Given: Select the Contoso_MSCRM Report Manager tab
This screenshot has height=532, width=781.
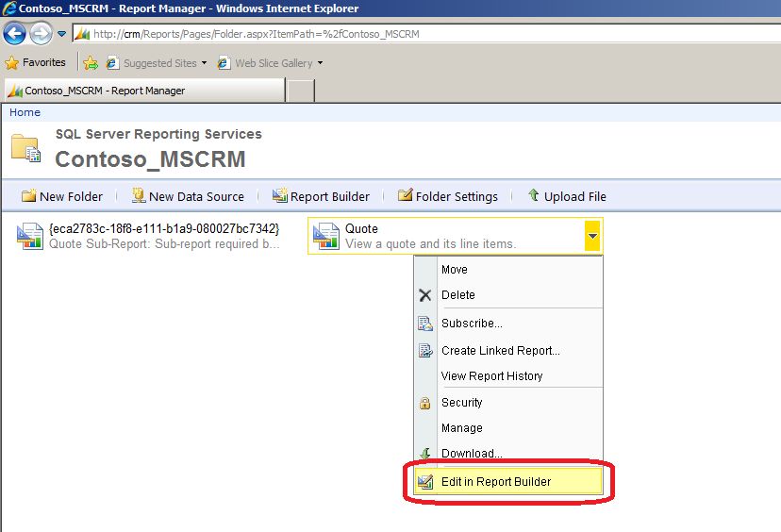Looking at the screenshot, I should [144, 91].
